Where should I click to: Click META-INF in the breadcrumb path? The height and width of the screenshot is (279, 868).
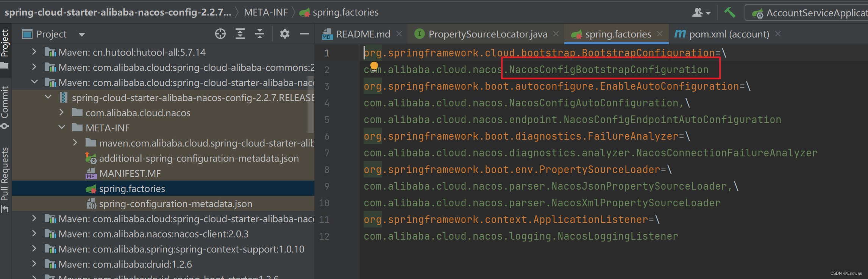click(x=266, y=12)
